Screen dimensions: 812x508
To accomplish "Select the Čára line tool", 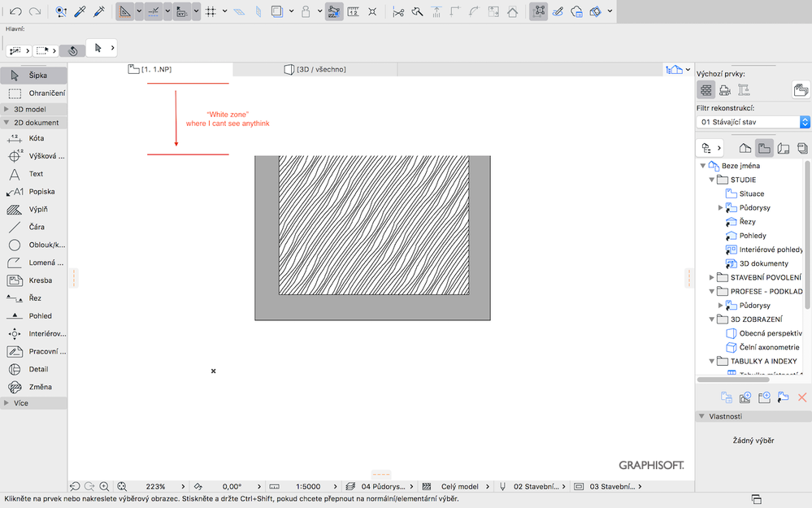I will click(x=34, y=227).
